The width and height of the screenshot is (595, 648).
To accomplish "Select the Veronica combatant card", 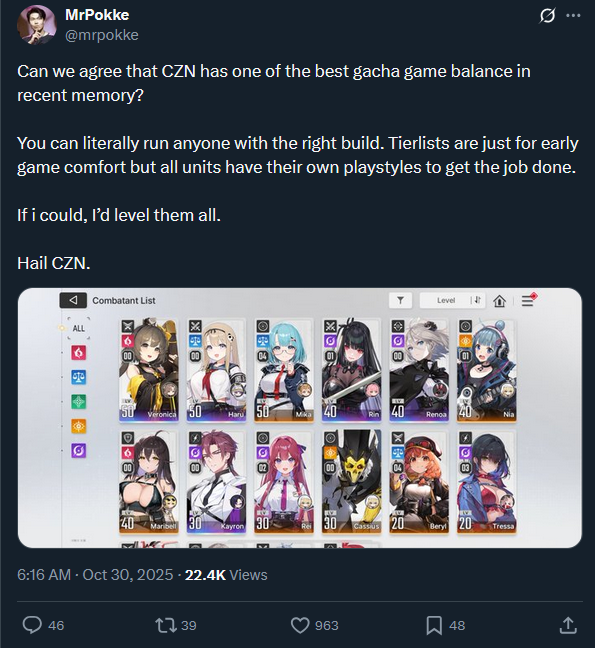I will [149, 370].
